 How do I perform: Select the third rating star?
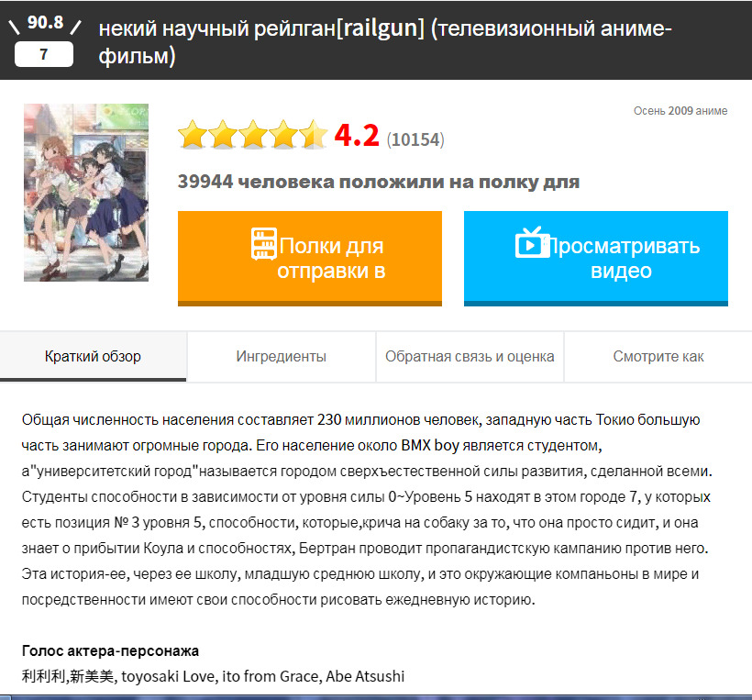click(253, 135)
